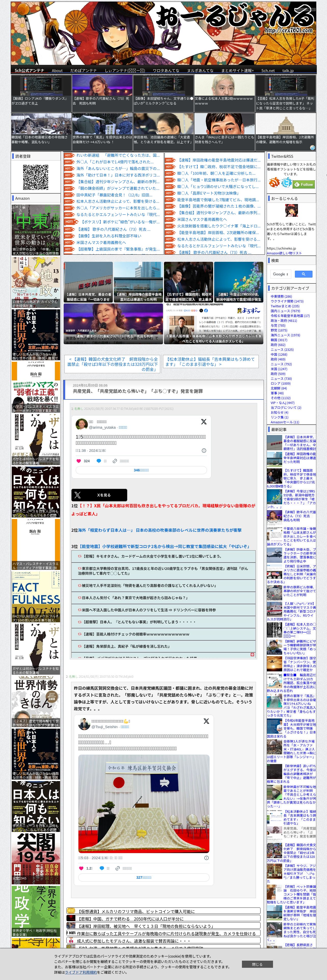The width and height of the screenshot is (327, 980).
Task: Click @Tsuji_Seishin profile avatar
Action: coord(84,724)
